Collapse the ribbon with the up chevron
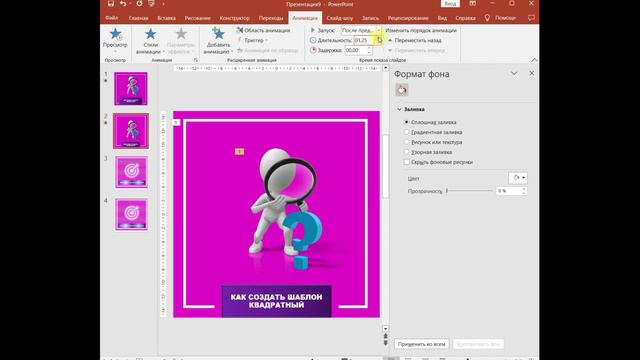 [534, 60]
